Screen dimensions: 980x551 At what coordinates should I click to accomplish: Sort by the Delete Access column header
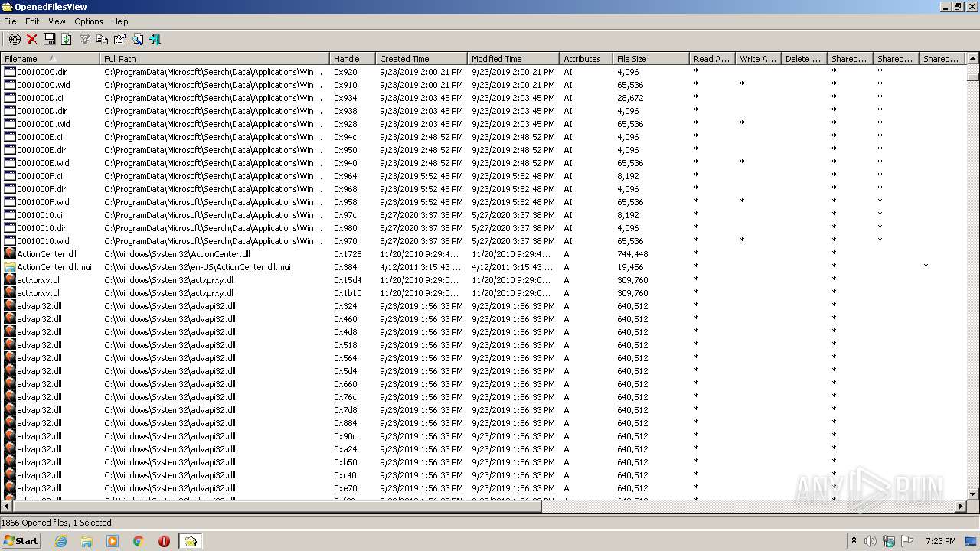click(804, 58)
